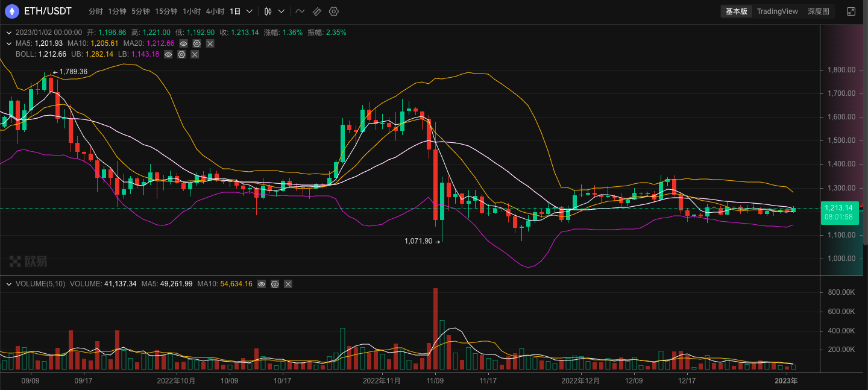
Task: Expand the 1日 interval dropdown
Action: click(249, 11)
